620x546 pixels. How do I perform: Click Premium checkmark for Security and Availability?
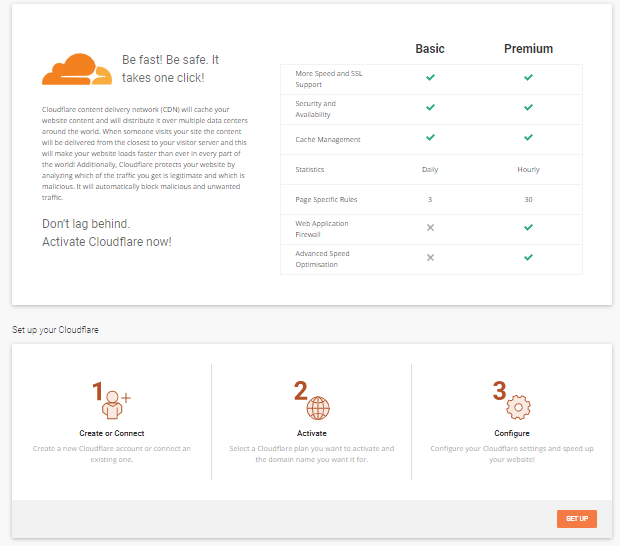(528, 107)
